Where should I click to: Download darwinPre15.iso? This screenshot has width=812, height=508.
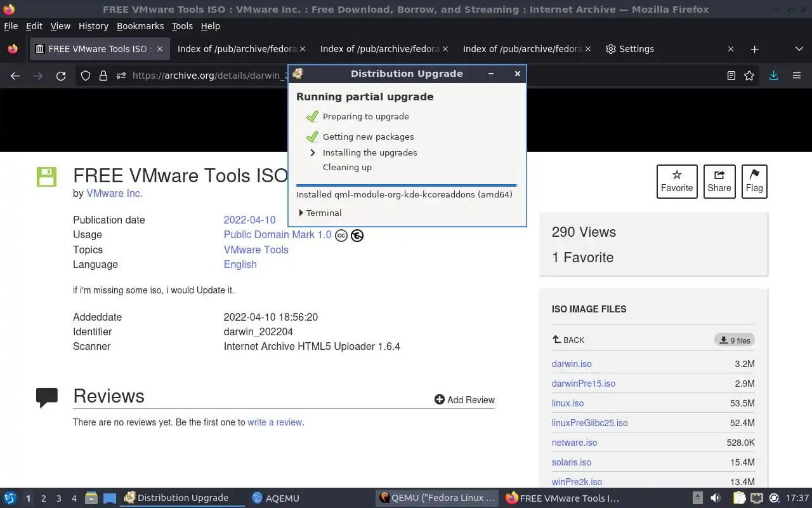[584, 384]
